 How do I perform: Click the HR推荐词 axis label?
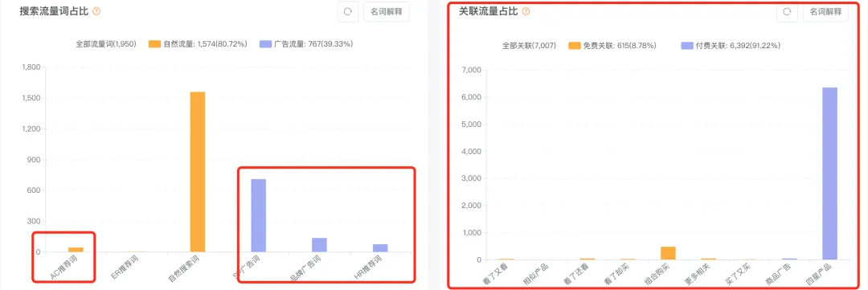pyautogui.click(x=368, y=268)
